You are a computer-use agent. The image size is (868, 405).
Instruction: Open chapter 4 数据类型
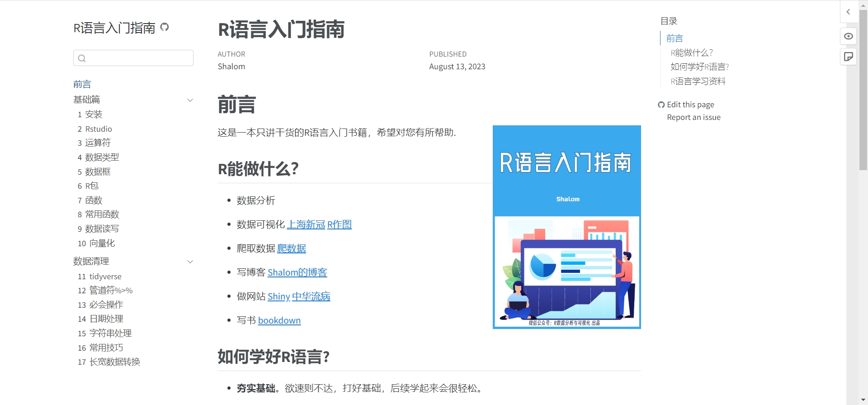98,157
